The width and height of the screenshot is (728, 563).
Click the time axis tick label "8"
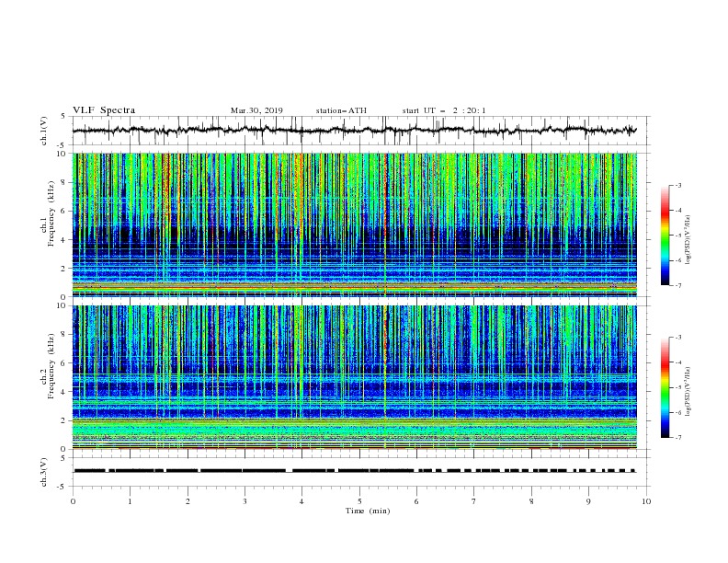(x=531, y=501)
